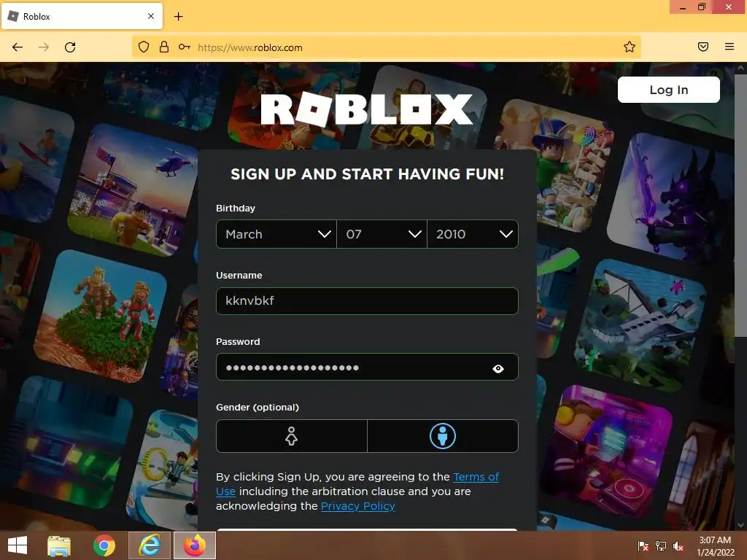Open the Privacy Policy link
Screen dimensions: 747x560
click(357, 506)
